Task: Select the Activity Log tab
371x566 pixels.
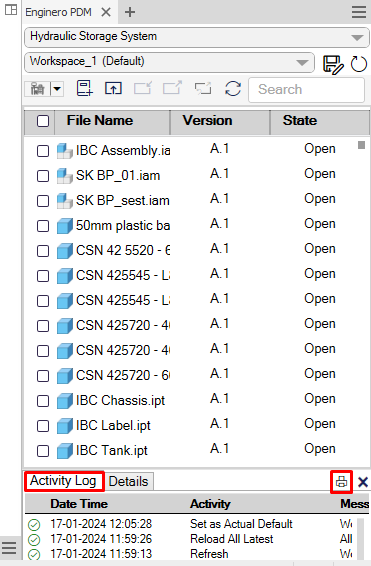Action: coord(64,481)
